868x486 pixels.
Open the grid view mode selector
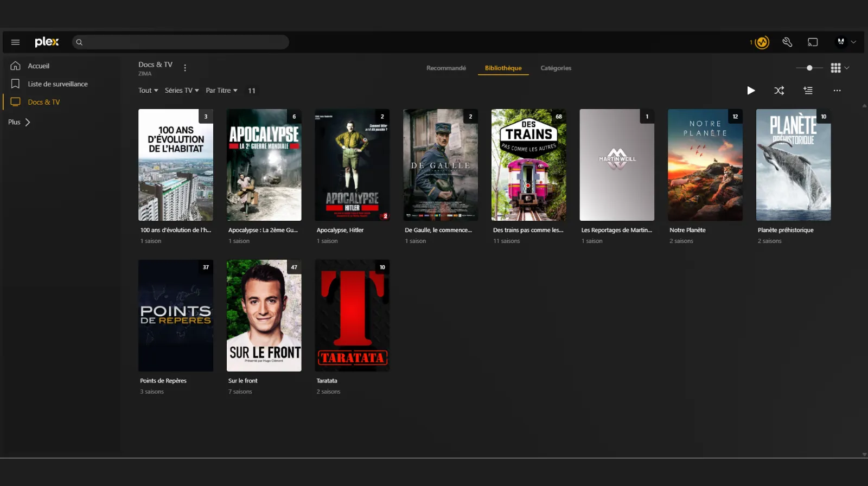[x=839, y=68]
